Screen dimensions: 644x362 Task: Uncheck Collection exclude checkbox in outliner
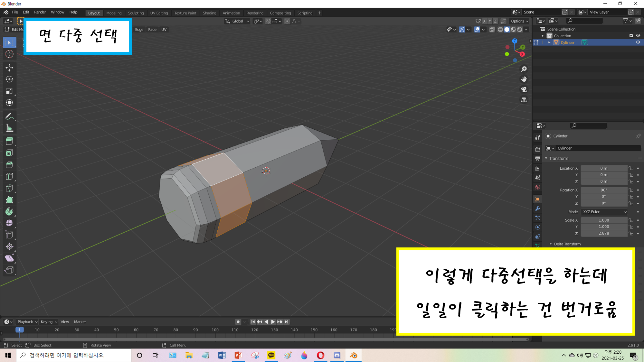tap(631, 36)
